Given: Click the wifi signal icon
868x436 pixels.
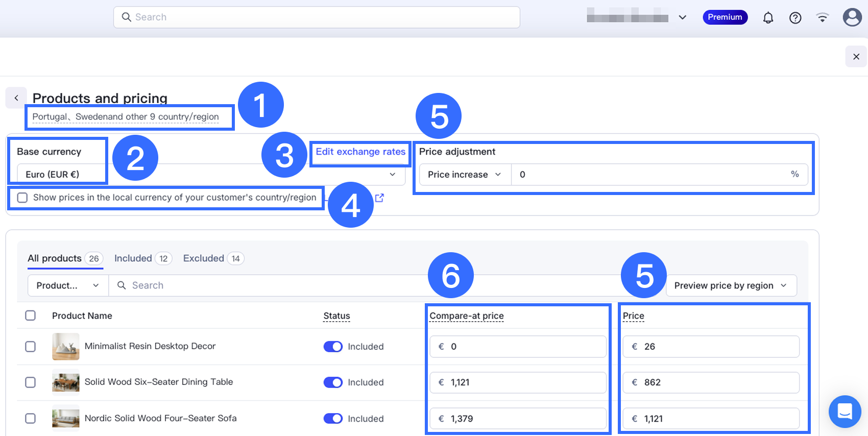Looking at the screenshot, I should click(822, 18).
